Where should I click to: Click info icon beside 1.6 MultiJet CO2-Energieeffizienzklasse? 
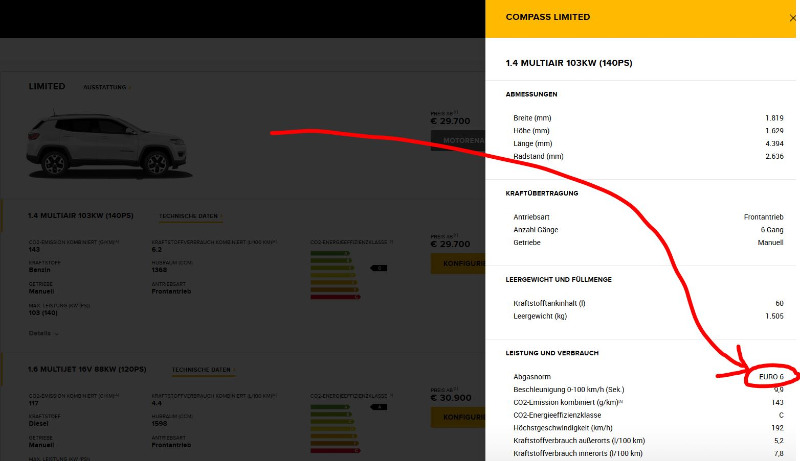click(391, 395)
